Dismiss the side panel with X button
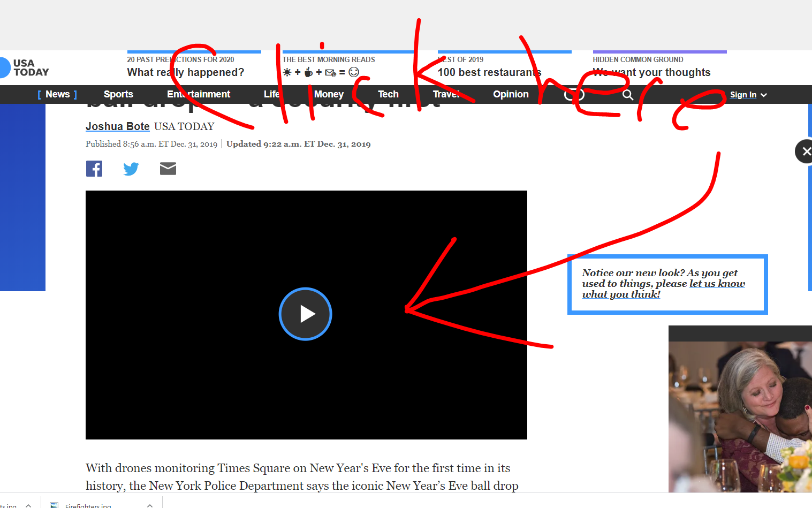The image size is (812, 508). click(x=805, y=151)
